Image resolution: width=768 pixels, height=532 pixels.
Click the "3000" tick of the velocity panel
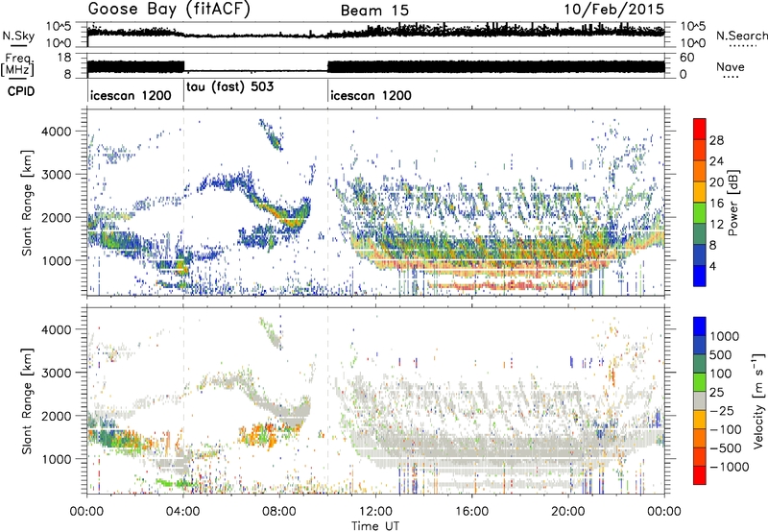57,373
